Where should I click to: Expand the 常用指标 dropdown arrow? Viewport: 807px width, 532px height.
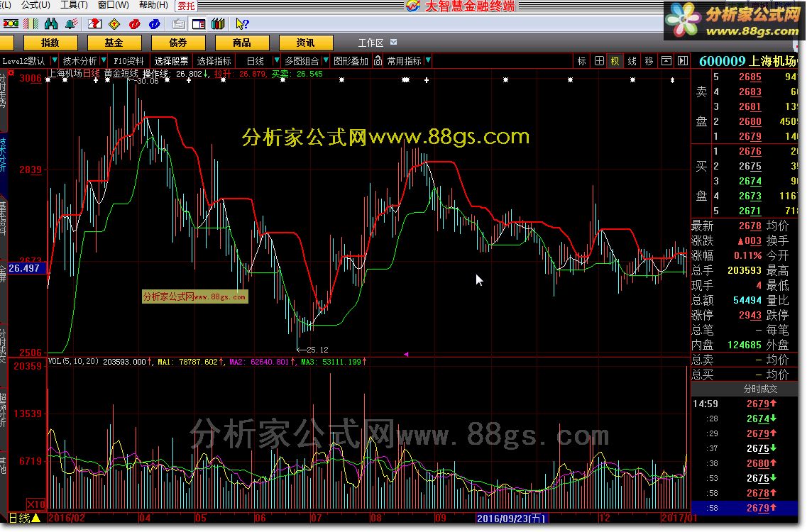(428, 60)
